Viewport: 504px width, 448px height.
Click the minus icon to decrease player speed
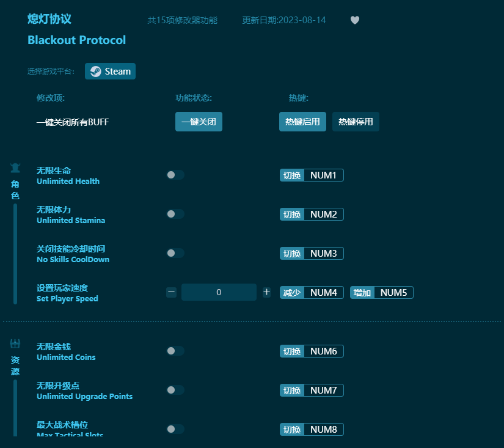171,292
